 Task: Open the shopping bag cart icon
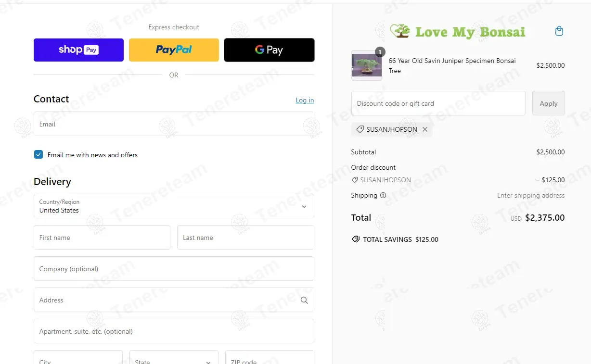tap(559, 31)
